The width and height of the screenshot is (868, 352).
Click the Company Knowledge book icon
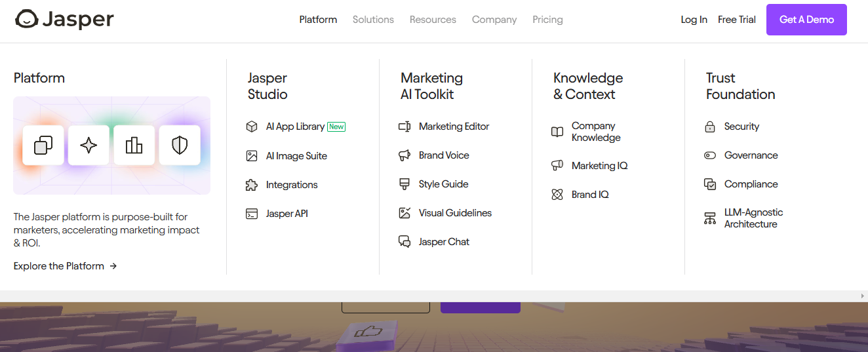[557, 132]
